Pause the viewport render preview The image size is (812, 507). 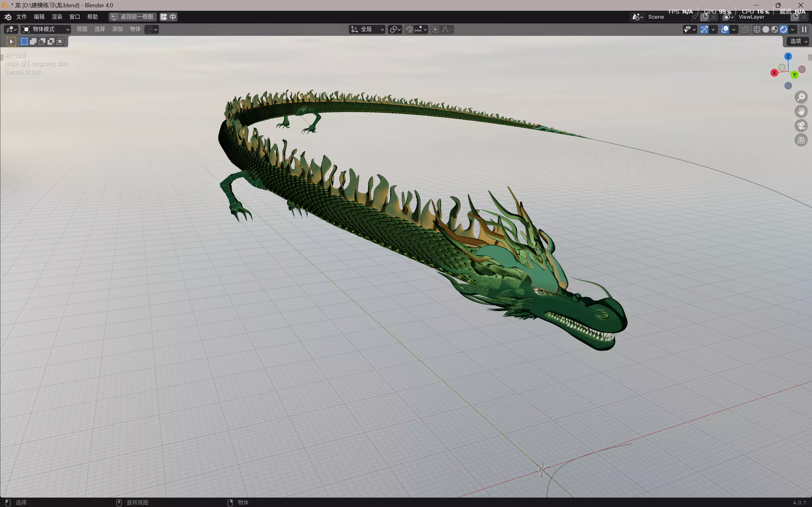coord(804,29)
